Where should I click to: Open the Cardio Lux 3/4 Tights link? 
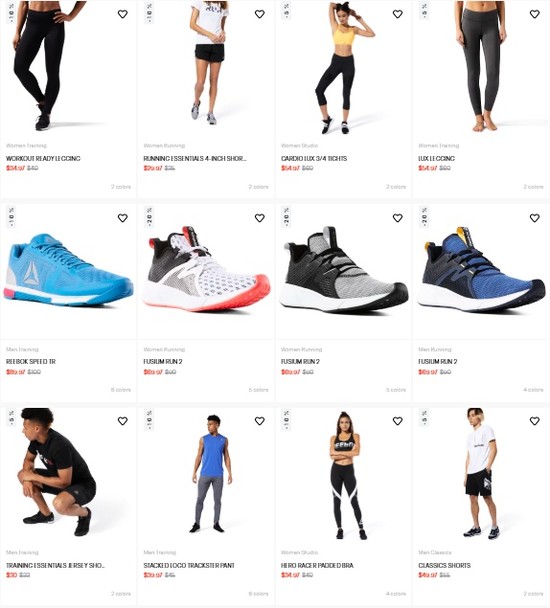(x=314, y=158)
